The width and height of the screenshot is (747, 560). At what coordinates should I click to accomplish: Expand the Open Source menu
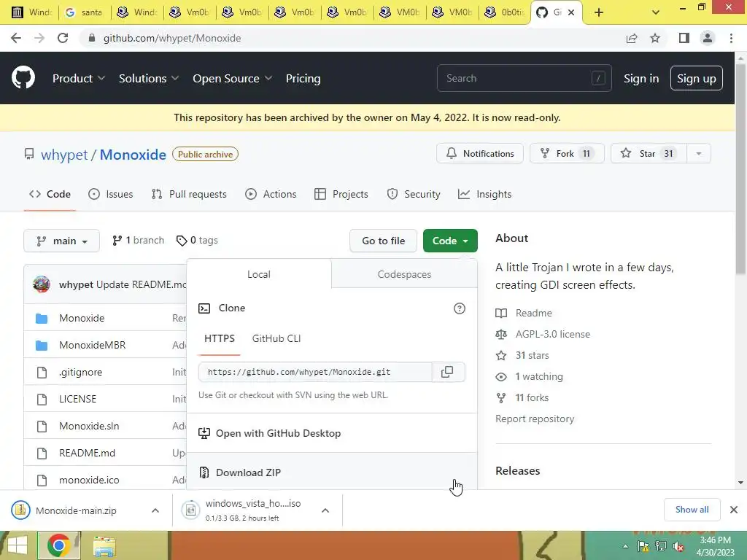[233, 78]
